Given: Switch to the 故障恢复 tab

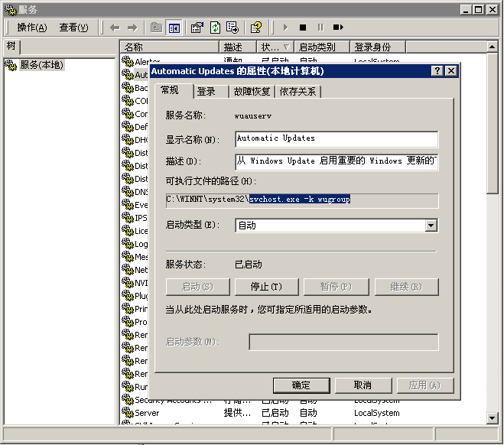Looking at the screenshot, I should click(252, 92).
